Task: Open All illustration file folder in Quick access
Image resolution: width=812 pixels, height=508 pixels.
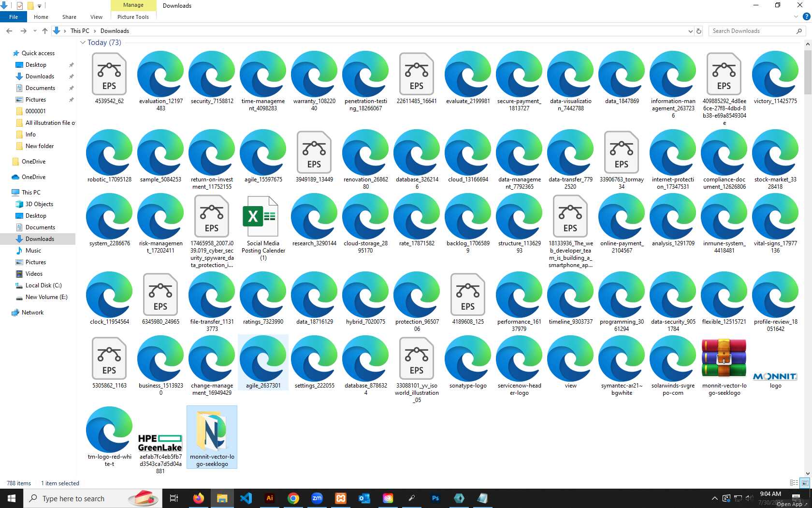Action: point(50,123)
